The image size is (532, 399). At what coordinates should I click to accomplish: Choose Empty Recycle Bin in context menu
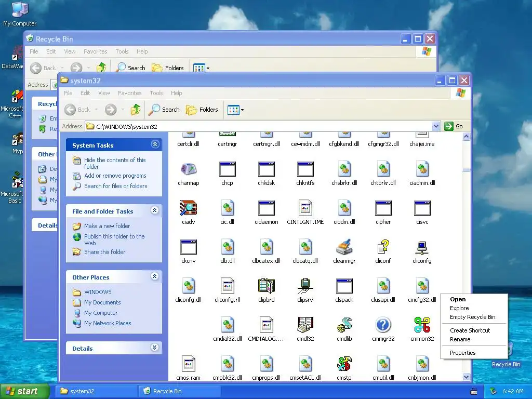(474, 317)
